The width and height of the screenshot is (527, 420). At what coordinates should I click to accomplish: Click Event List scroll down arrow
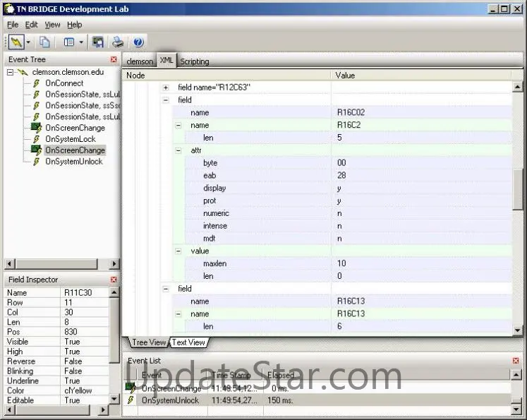click(516, 409)
